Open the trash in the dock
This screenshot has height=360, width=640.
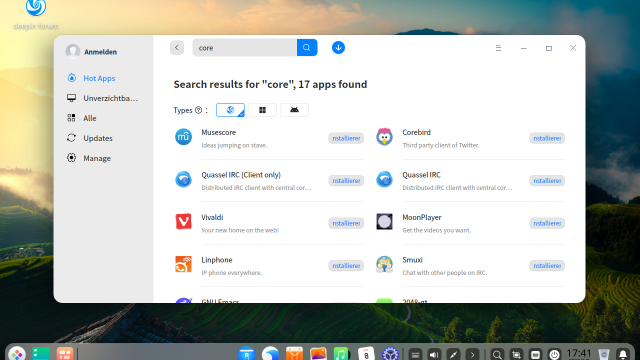pyautogui.click(x=604, y=354)
